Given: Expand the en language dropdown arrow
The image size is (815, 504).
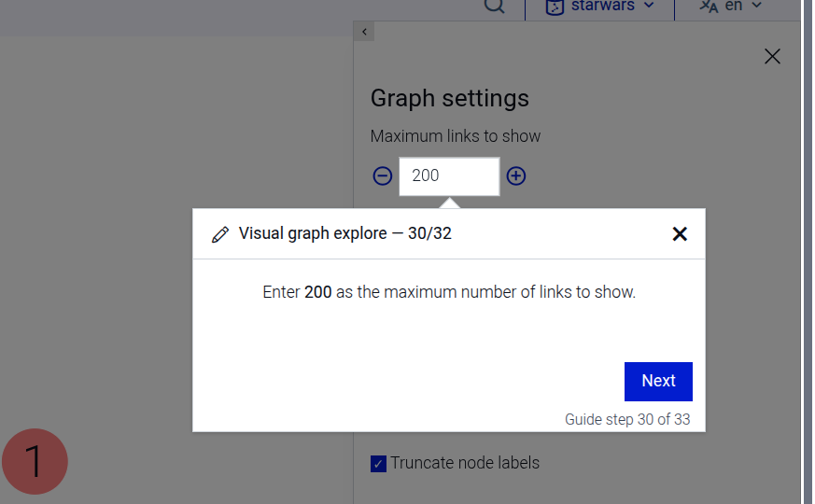Looking at the screenshot, I should click(x=757, y=6).
